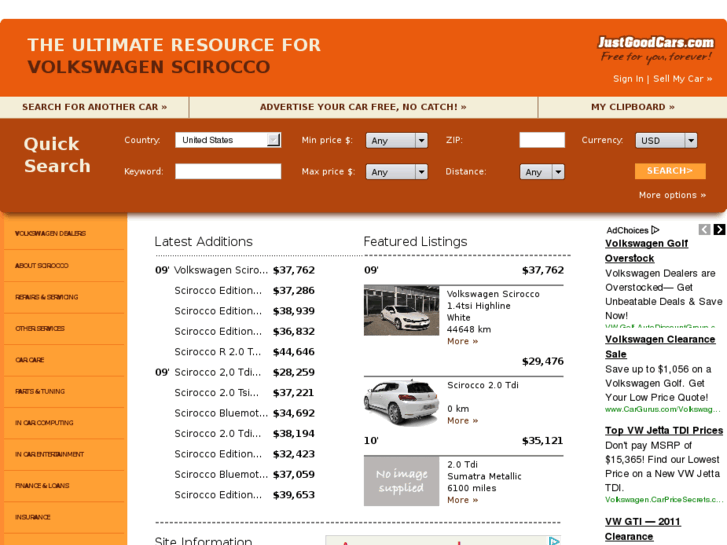The image size is (727, 545).
Task: Open Repairs & Servicing sidebar item
Action: tap(46, 297)
